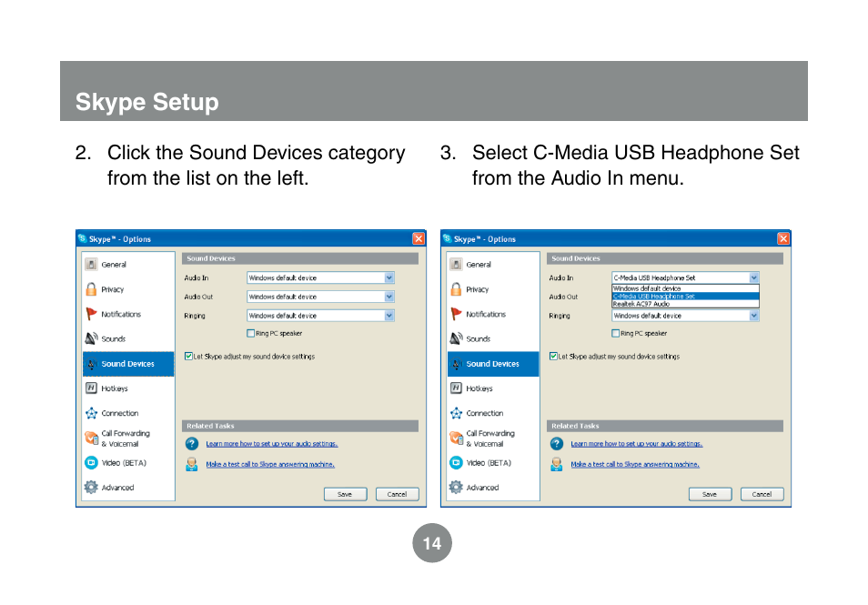The width and height of the screenshot is (868, 605).
Task: Open Hotkeys label in right window
Action: click(479, 388)
